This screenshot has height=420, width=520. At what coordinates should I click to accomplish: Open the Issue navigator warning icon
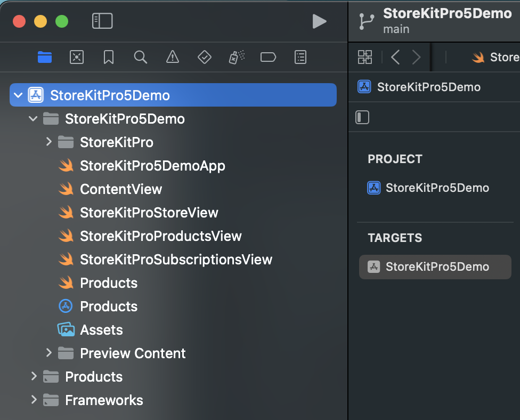click(x=172, y=57)
